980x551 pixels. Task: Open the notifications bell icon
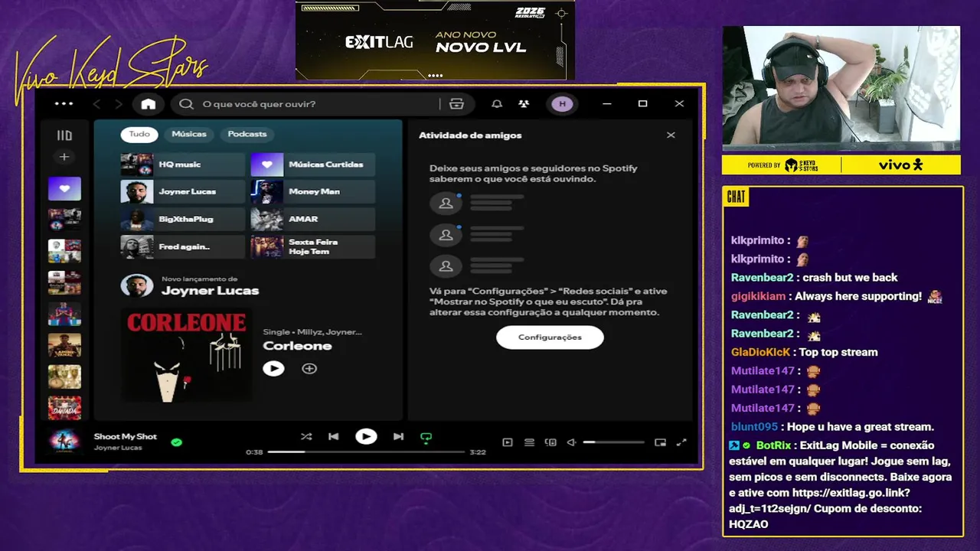[x=497, y=104]
